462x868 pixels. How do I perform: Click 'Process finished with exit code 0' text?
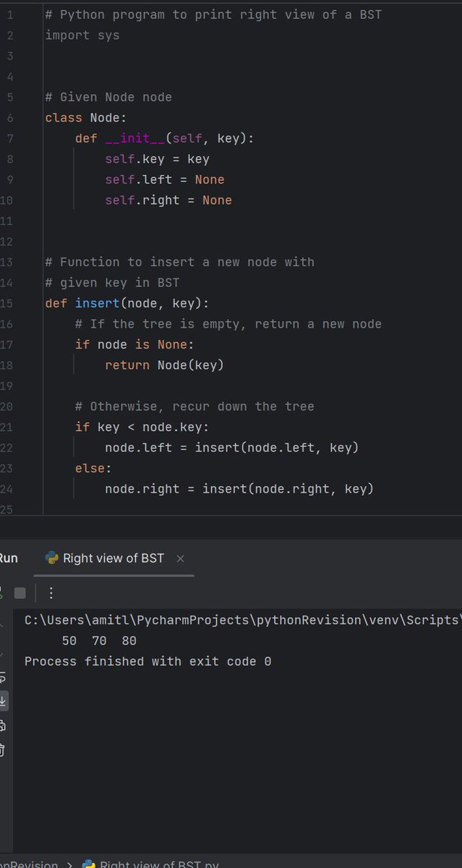pos(148,661)
